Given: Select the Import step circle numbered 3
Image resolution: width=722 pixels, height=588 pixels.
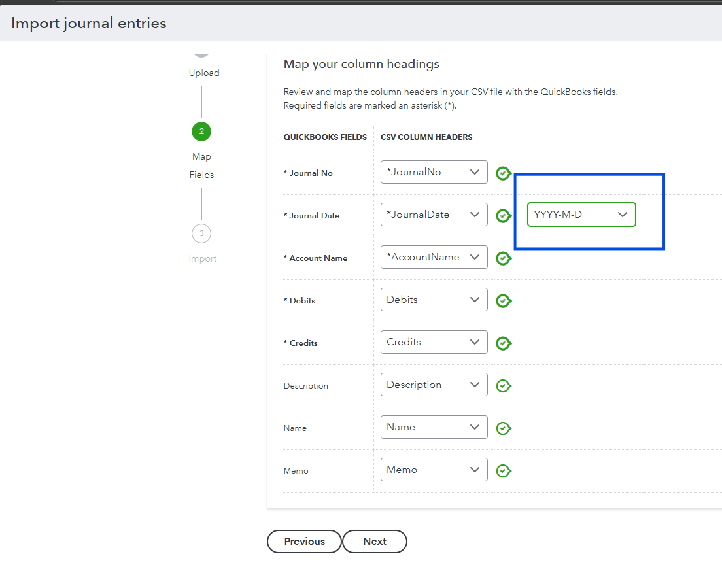Looking at the screenshot, I should click(201, 233).
